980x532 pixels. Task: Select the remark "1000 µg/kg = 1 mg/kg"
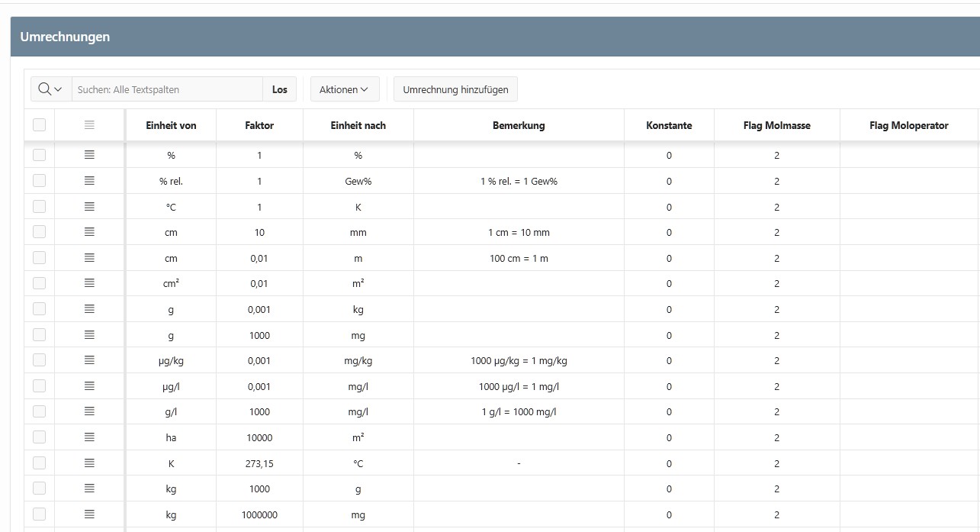(519, 360)
